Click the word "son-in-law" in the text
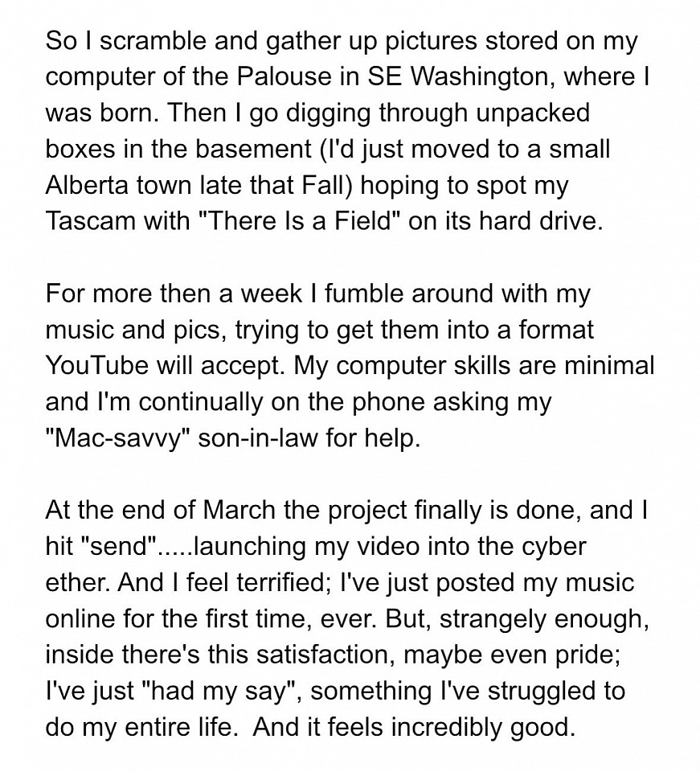This screenshot has height=772, width=700. click(258, 437)
